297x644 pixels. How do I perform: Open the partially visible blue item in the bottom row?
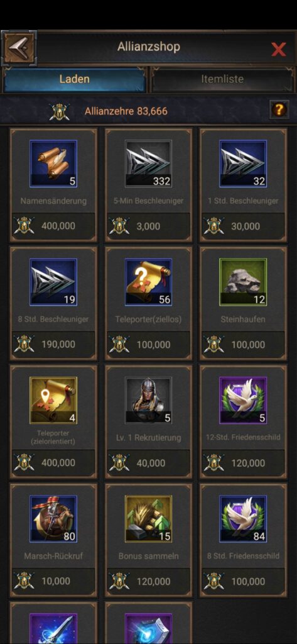point(148,629)
